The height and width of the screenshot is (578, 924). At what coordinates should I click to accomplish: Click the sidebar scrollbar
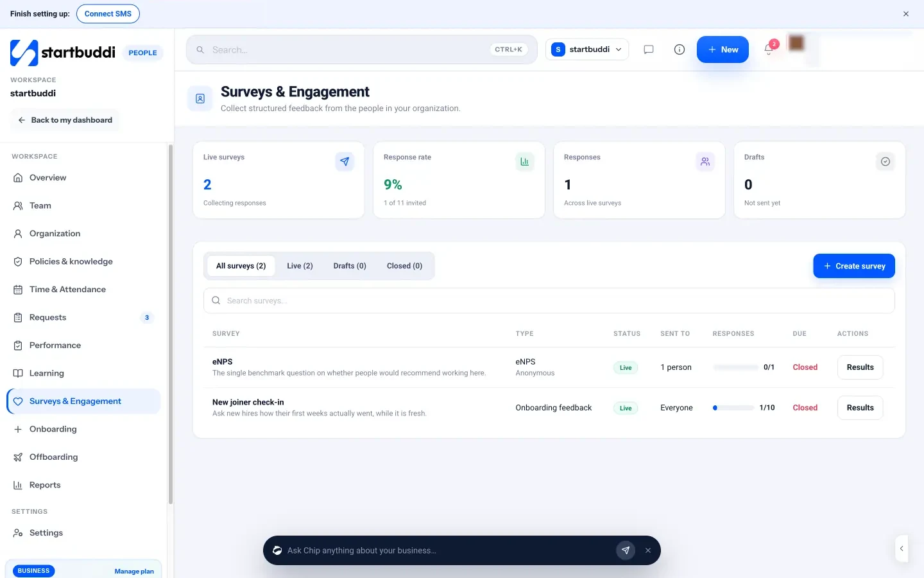[170, 324]
